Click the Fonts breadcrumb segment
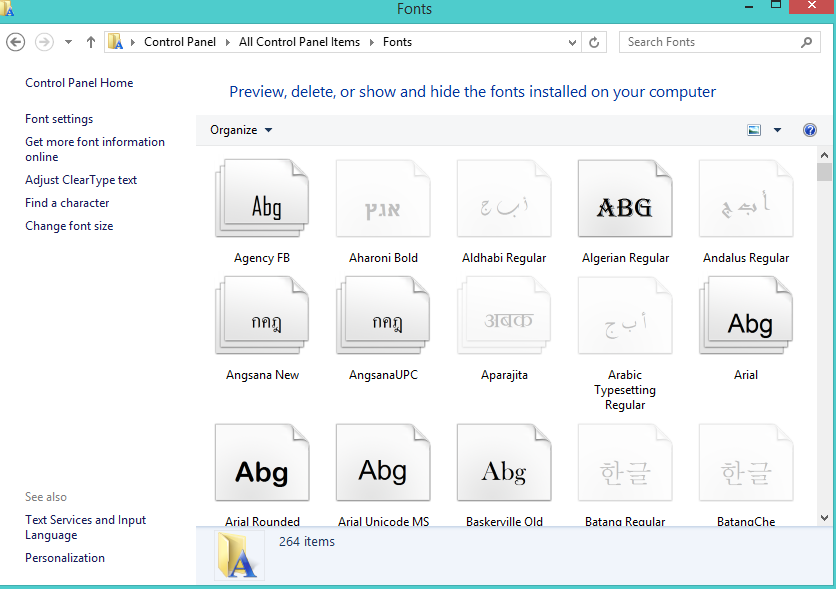 tap(397, 42)
